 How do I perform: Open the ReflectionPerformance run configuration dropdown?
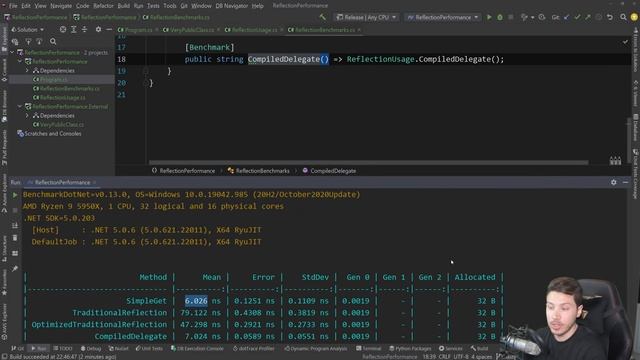point(443,17)
